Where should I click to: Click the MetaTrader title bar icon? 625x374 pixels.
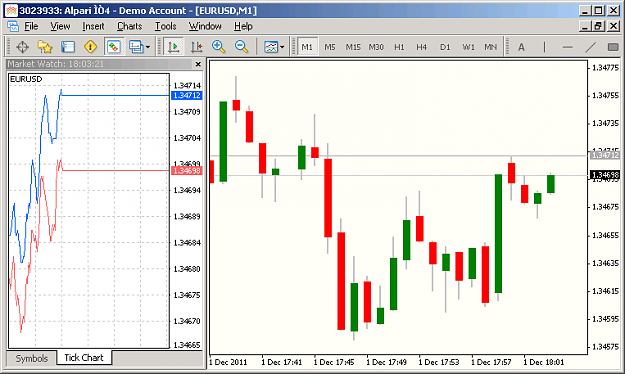click(11, 10)
